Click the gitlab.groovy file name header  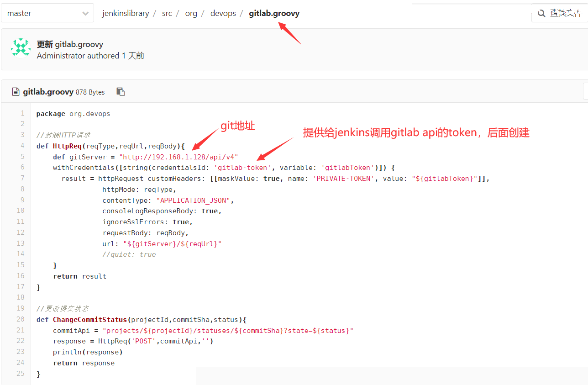click(48, 92)
